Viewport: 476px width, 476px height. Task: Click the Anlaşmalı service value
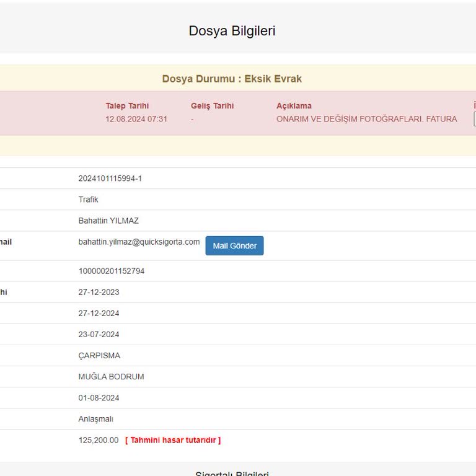coord(95,419)
